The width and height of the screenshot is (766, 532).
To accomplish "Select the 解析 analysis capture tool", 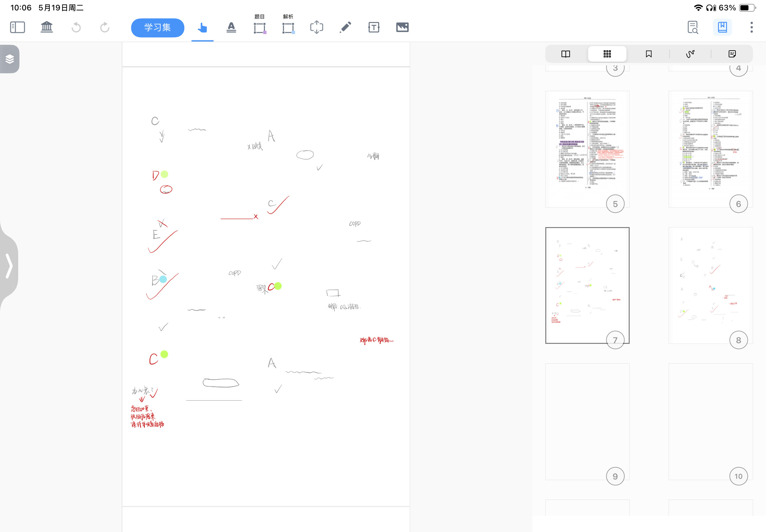I will (289, 24).
